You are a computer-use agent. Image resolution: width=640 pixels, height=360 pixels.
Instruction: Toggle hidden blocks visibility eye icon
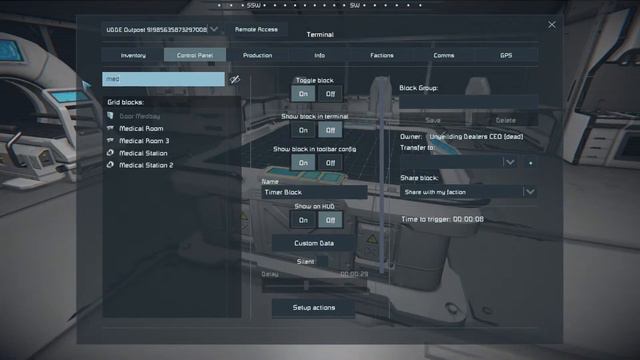point(235,79)
